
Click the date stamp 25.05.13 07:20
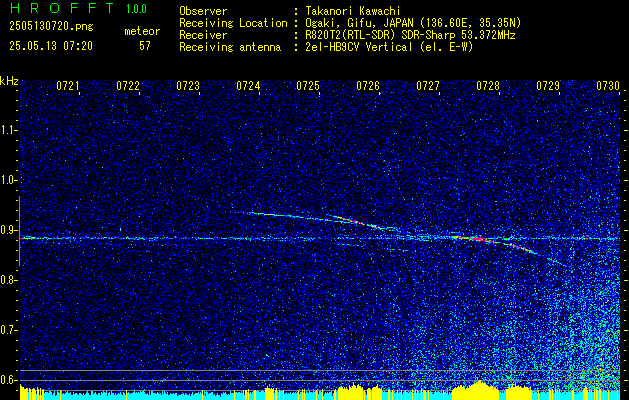(x=51, y=46)
